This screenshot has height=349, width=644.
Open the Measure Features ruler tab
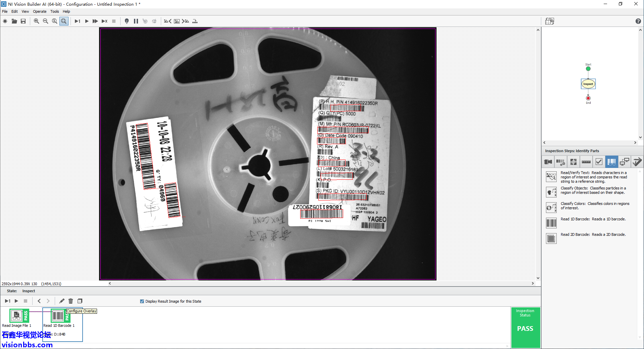coord(586,162)
